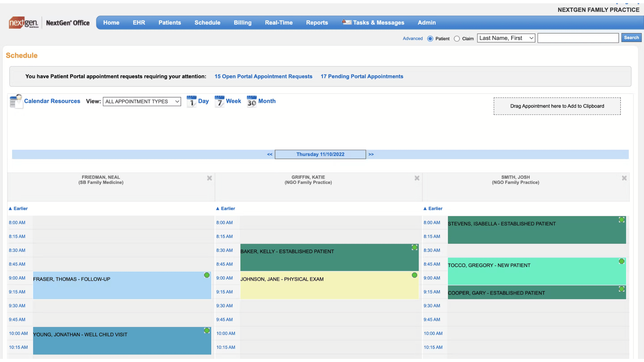Switch to Week view calendar icon

[219, 101]
